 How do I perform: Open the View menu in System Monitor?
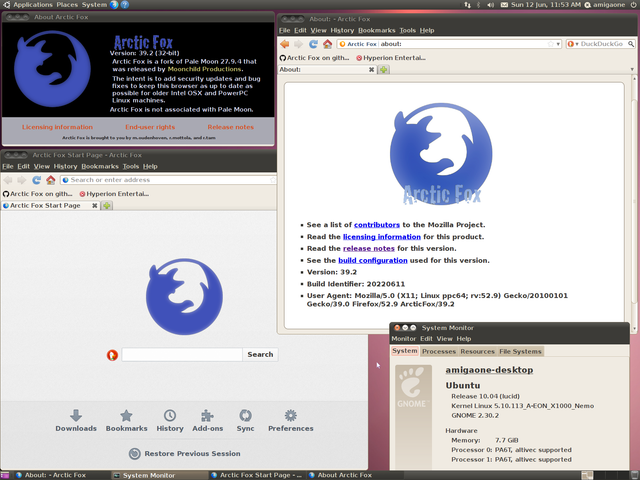click(x=444, y=339)
